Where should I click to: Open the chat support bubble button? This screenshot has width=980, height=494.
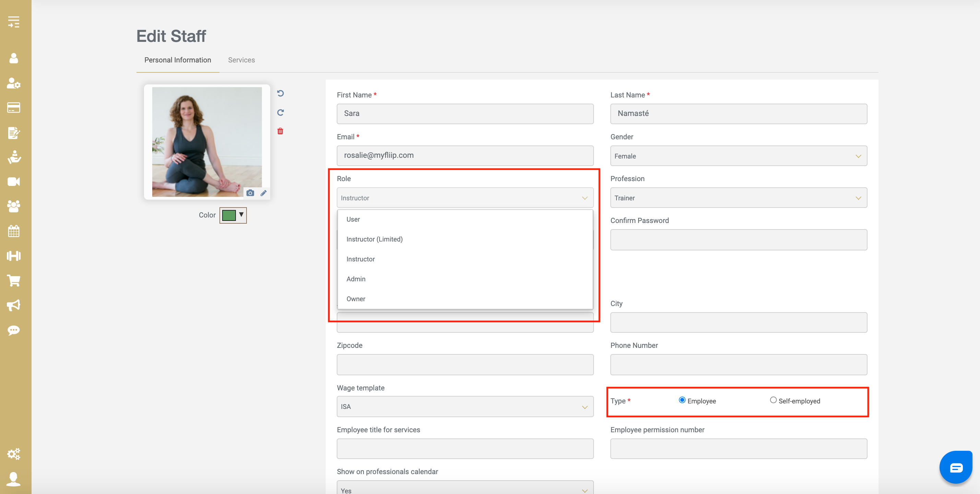(x=955, y=467)
